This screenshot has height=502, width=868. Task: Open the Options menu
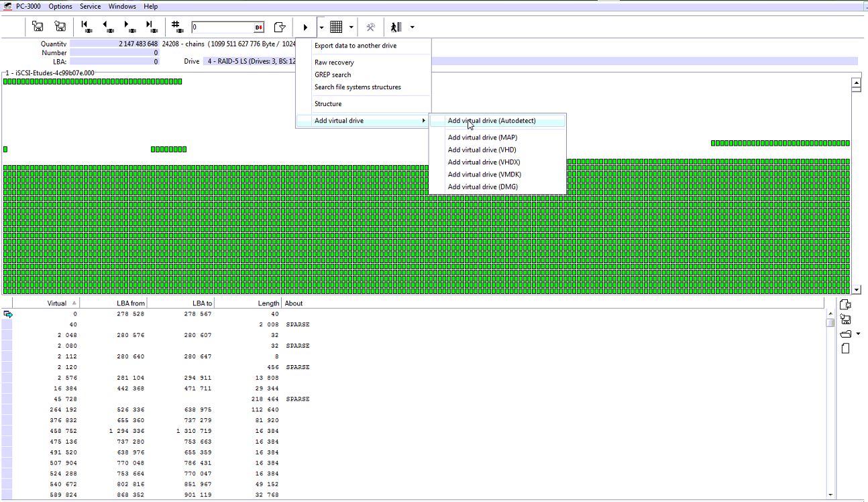(x=60, y=6)
